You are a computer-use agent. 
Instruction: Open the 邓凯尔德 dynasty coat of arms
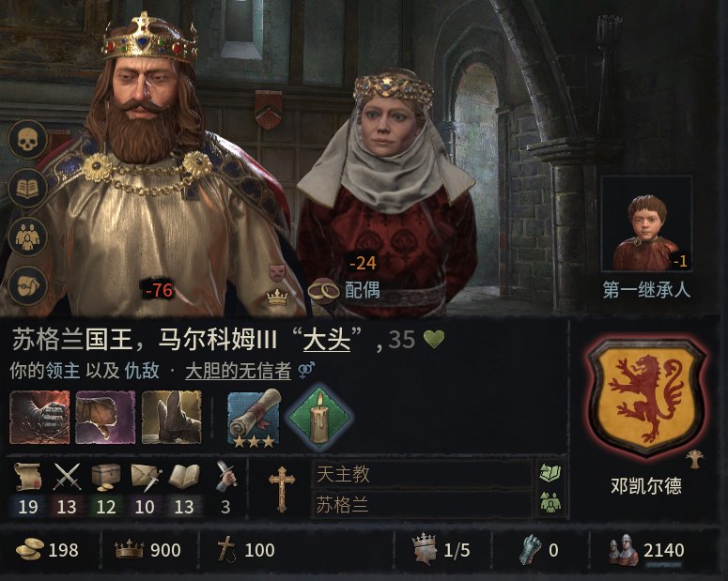[x=647, y=398]
